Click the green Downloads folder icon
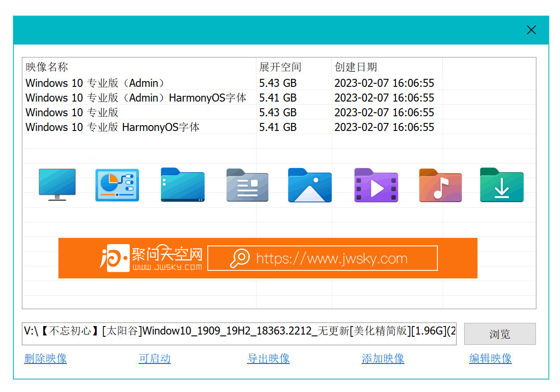Image resolution: width=560 pixels, height=392 pixels. pyautogui.click(x=502, y=185)
